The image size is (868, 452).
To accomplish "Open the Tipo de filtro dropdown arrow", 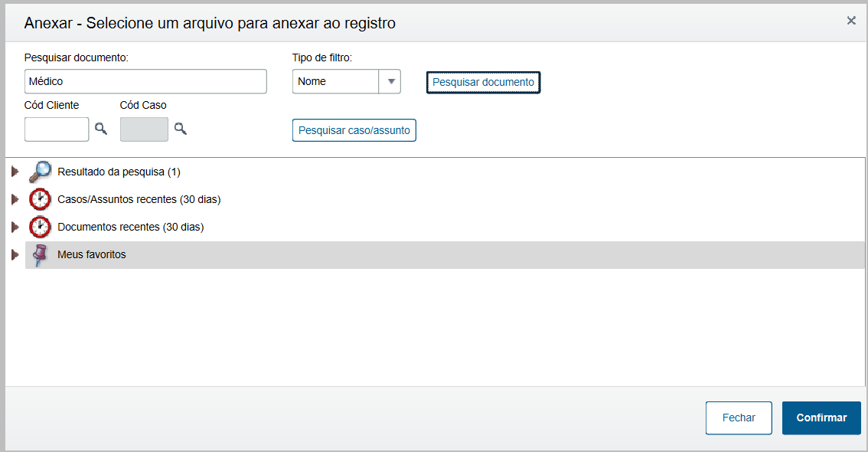I will coord(390,81).
